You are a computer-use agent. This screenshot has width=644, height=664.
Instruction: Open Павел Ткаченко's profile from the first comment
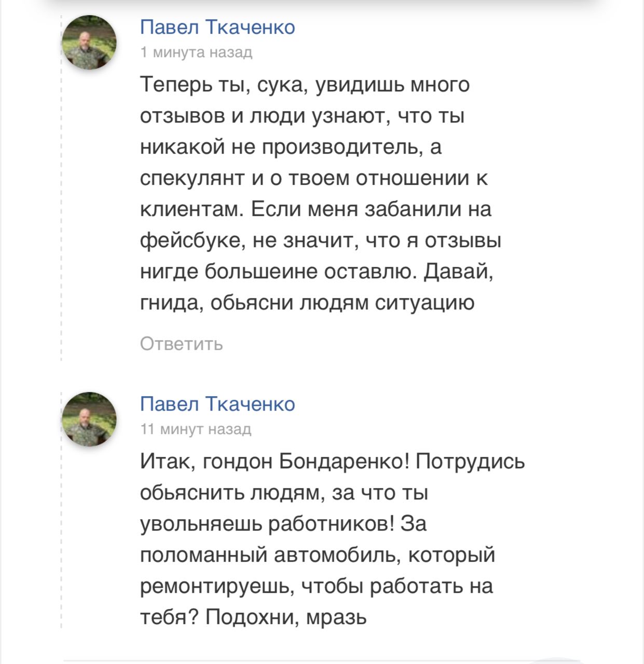217,27
